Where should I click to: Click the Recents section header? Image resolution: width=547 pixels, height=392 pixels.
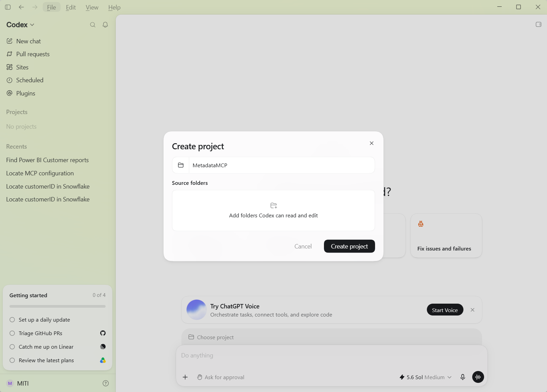16,147
